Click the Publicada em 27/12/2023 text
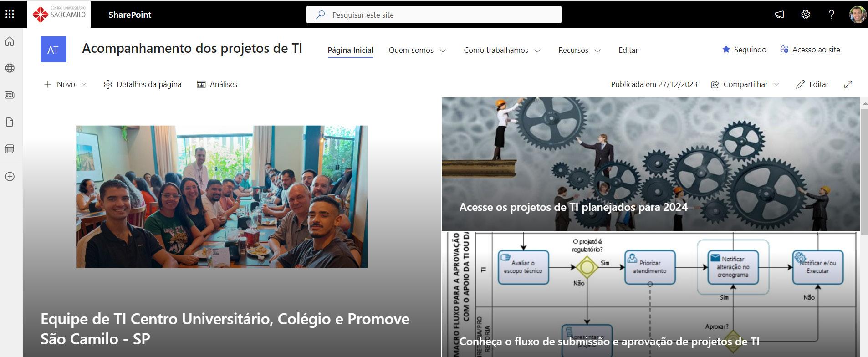 [654, 84]
